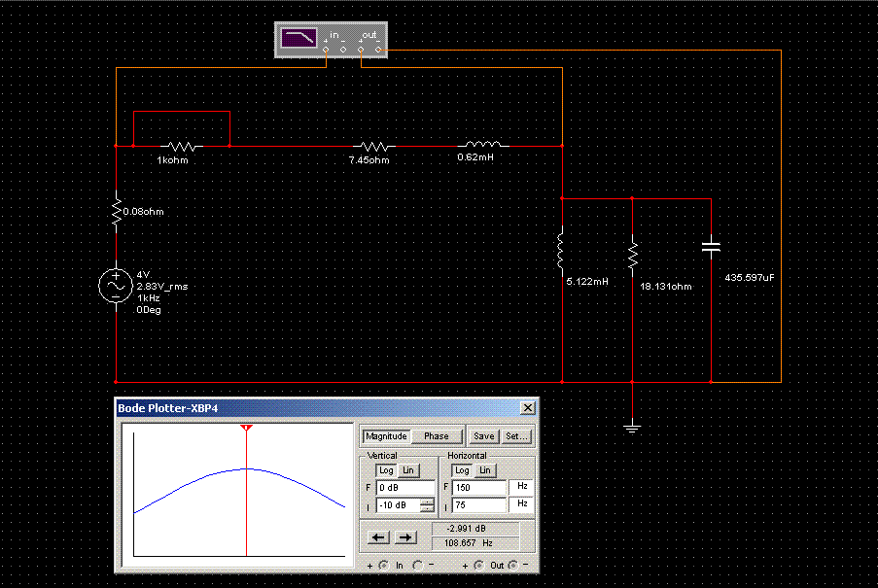
Task: Click the Bode plotter out+ terminal
Action: (x=361, y=50)
